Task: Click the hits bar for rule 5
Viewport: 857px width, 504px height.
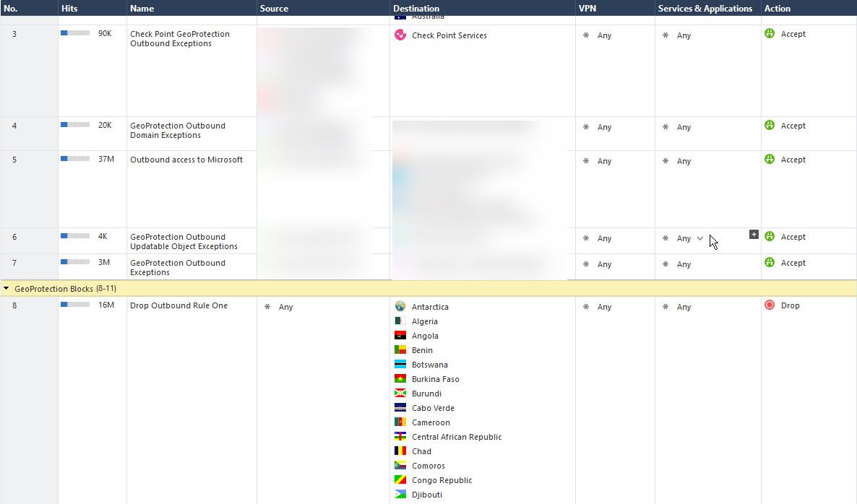Action: tap(75, 159)
